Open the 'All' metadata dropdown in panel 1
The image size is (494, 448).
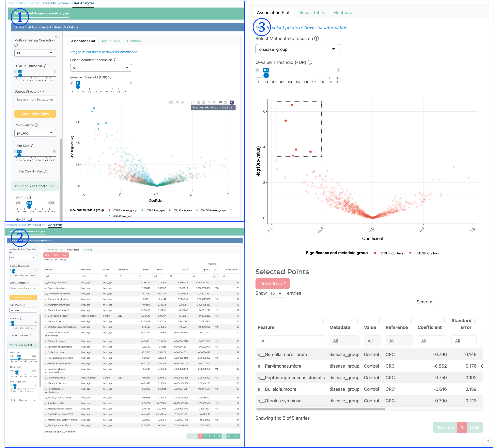(x=101, y=68)
